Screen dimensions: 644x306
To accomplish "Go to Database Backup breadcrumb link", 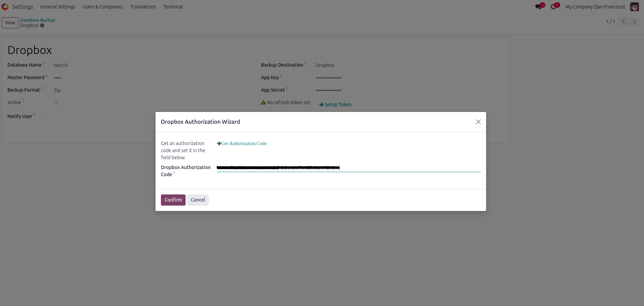I will pyautogui.click(x=38, y=20).
